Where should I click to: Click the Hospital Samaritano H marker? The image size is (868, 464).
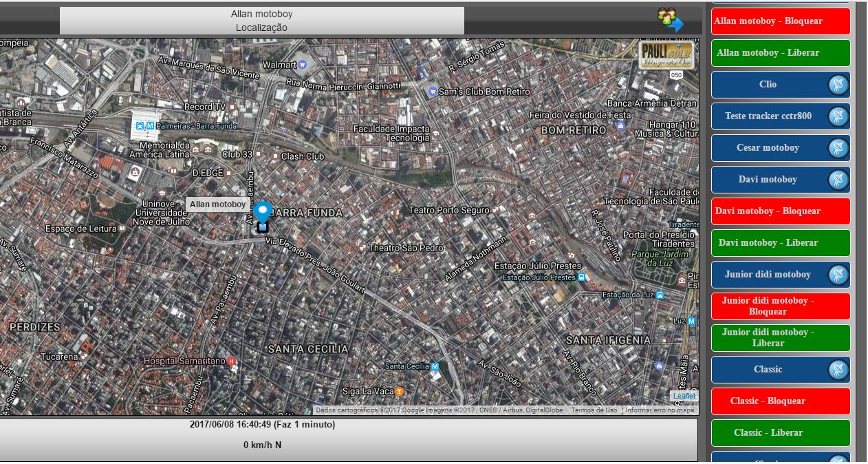(232, 361)
